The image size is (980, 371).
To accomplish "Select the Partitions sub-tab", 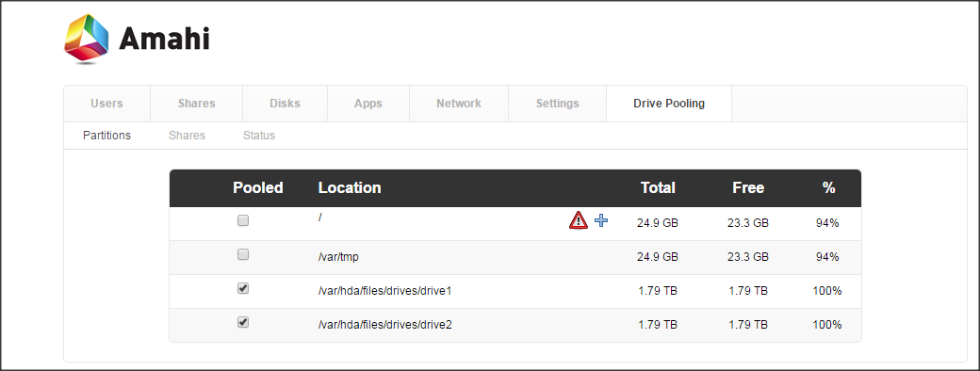I will coord(106,136).
